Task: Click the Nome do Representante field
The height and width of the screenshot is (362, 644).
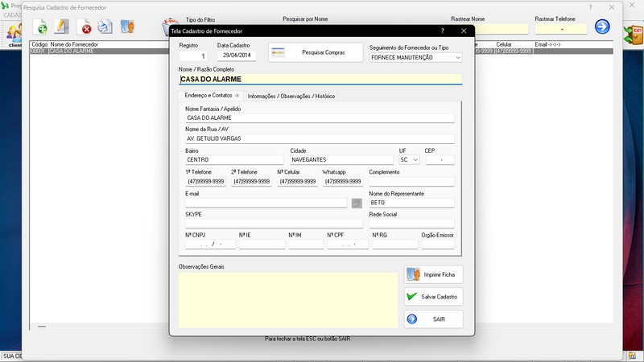Action: click(411, 203)
